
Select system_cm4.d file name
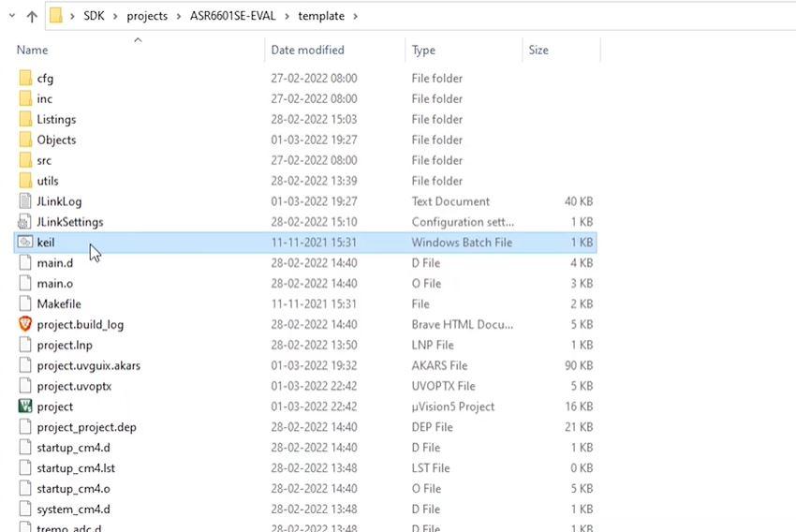click(74, 510)
